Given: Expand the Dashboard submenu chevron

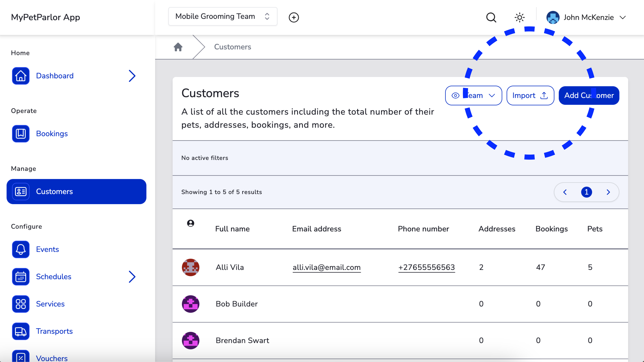Looking at the screenshot, I should [132, 76].
